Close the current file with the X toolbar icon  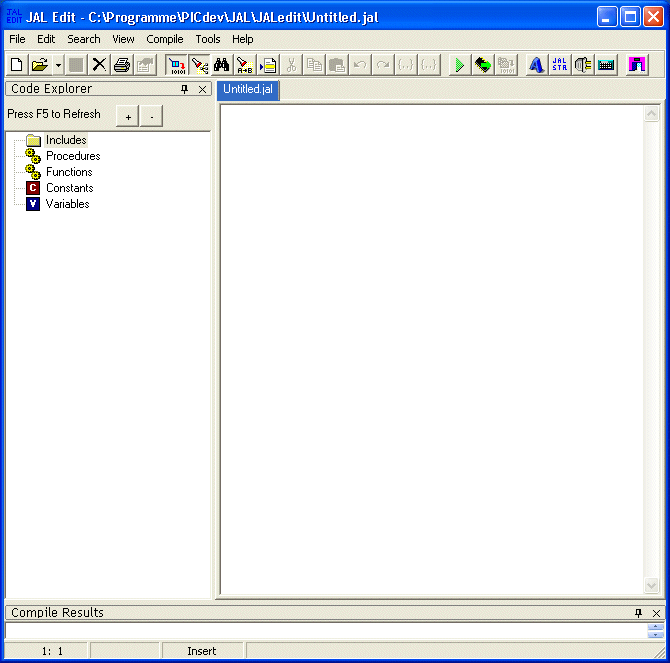click(x=99, y=65)
